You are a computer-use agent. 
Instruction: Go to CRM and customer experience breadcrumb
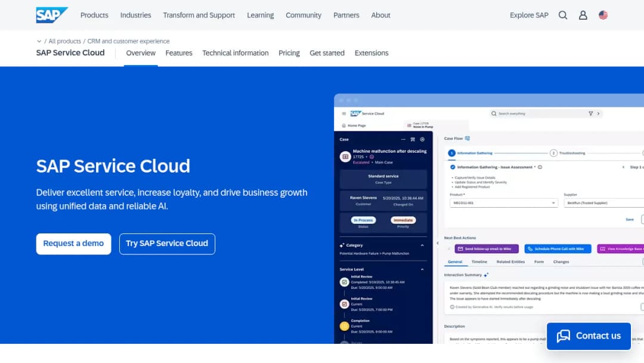click(128, 41)
